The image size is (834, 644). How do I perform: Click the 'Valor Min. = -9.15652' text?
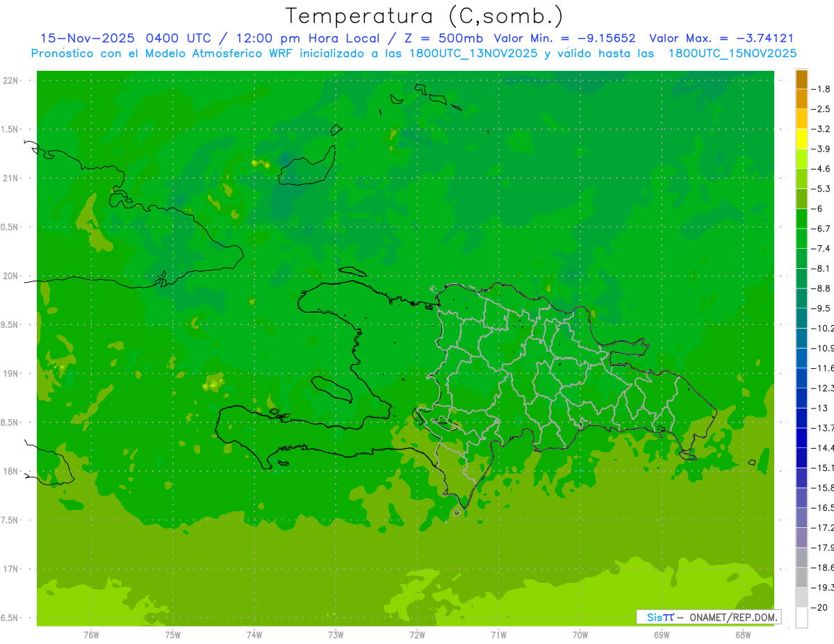click(564, 38)
